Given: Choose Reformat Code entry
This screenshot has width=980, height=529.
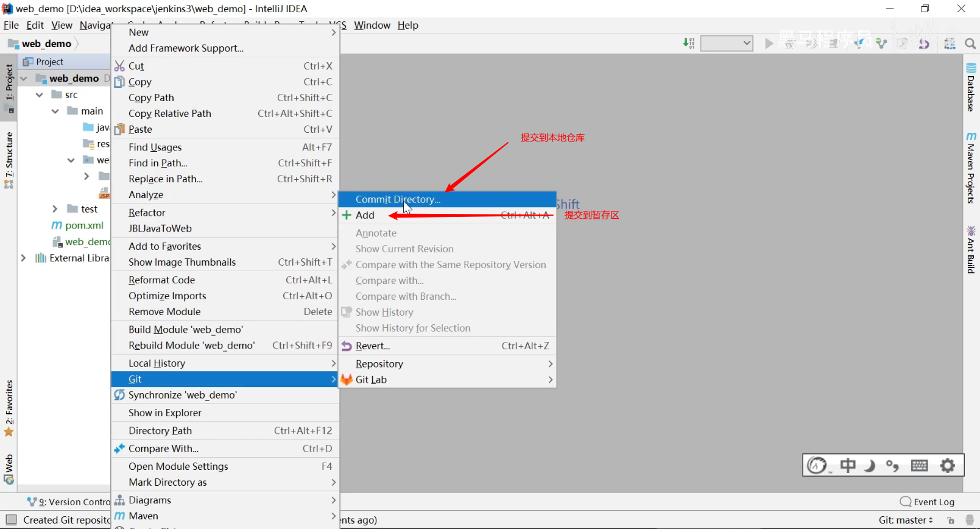Looking at the screenshot, I should 225,280.
